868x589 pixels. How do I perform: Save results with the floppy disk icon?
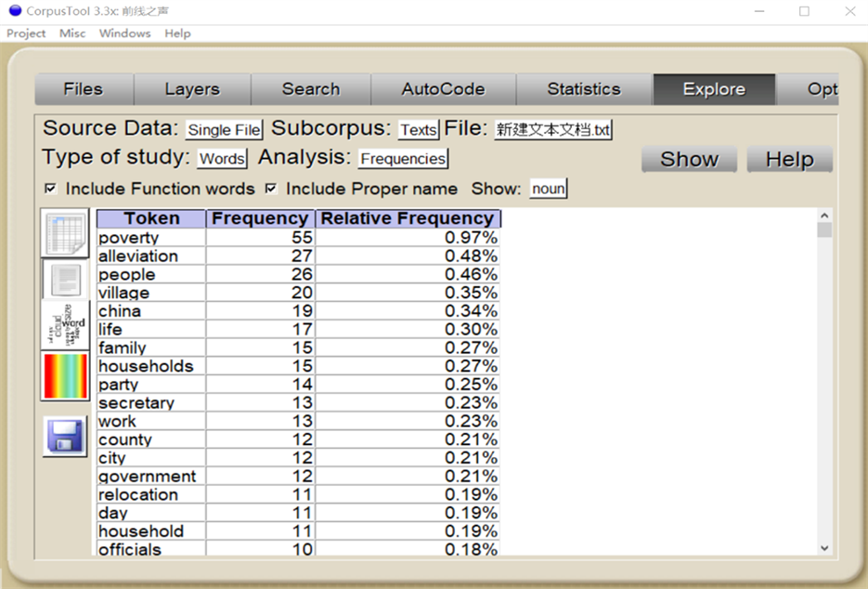pos(65,436)
